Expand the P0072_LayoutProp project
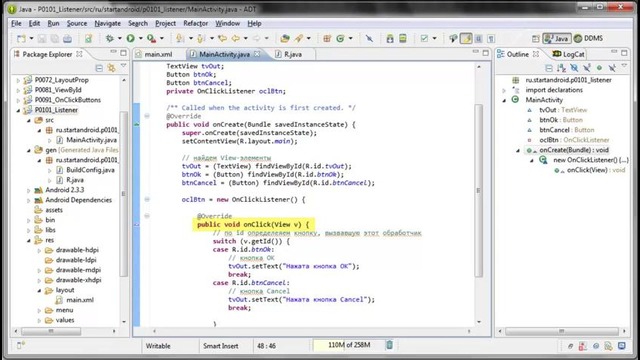 tap(18, 80)
